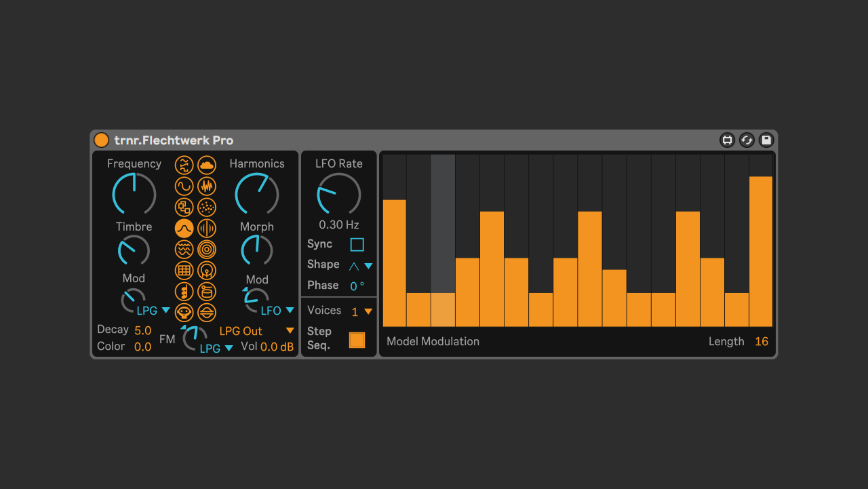This screenshot has height=489, width=868.
Task: Click the save preset floppy disk icon
Action: click(766, 140)
